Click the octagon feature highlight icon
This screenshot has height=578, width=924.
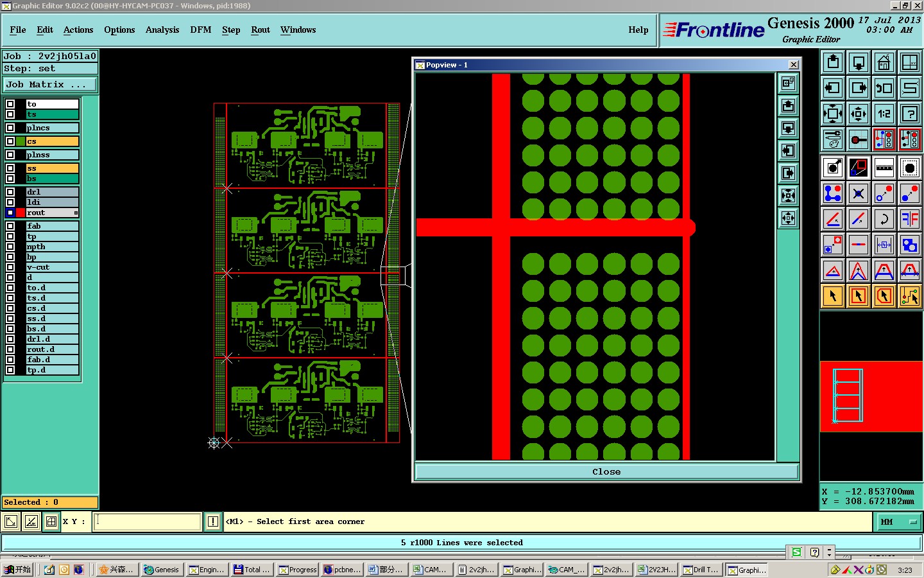tap(910, 168)
